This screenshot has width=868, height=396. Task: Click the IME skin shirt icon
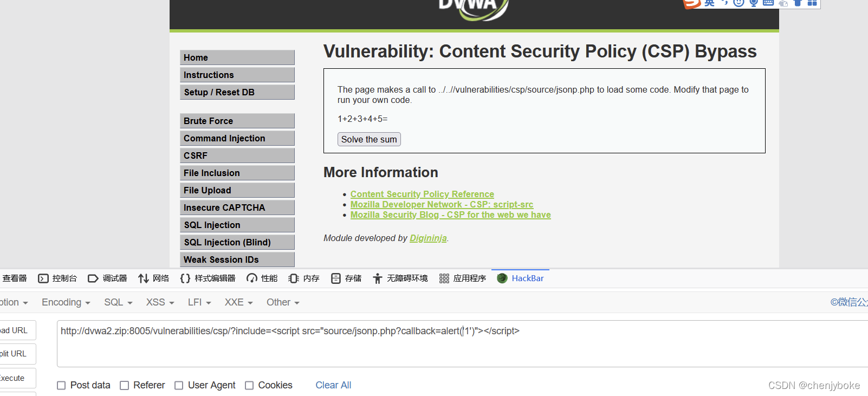coord(798,3)
